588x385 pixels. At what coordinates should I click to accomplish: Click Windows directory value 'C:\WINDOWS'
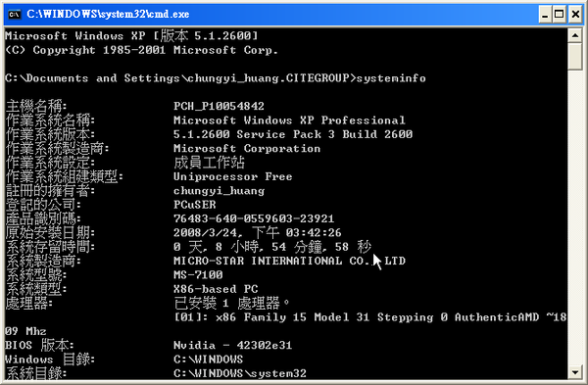[208, 360]
